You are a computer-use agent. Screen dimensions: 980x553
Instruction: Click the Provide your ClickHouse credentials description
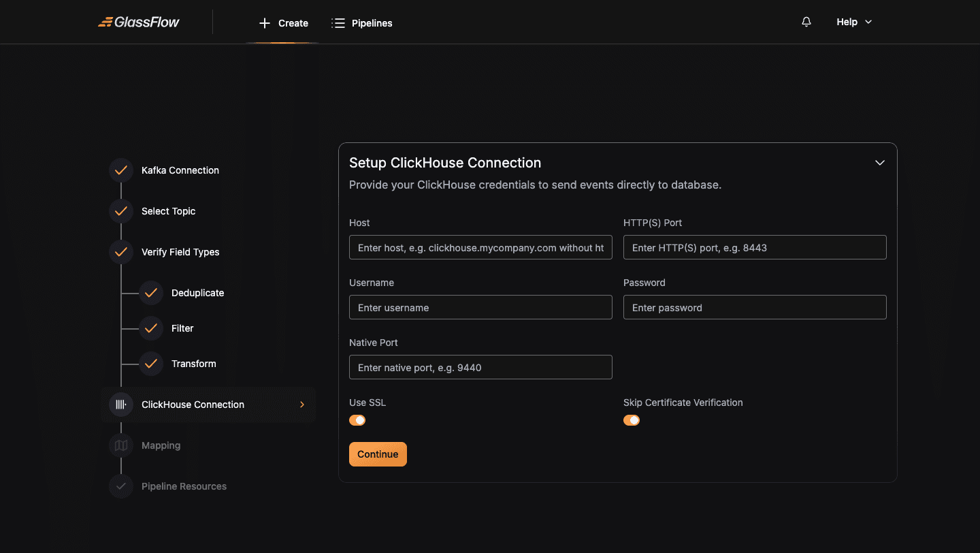coord(535,185)
